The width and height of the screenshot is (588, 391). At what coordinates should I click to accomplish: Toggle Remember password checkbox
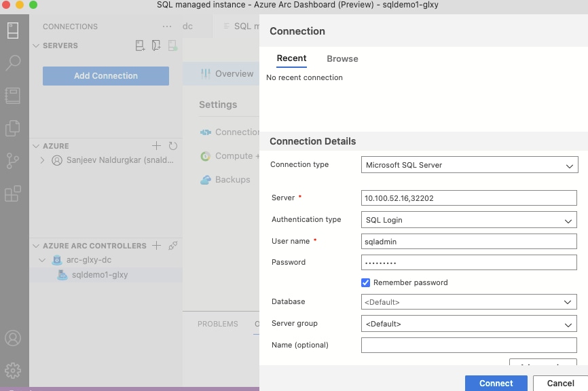pyautogui.click(x=365, y=282)
